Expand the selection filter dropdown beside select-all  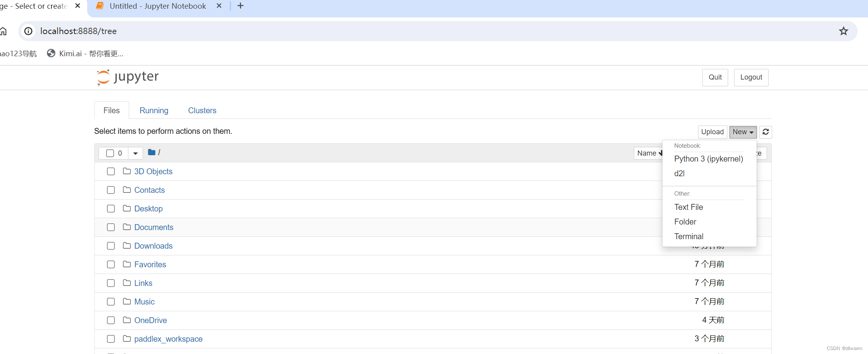135,153
